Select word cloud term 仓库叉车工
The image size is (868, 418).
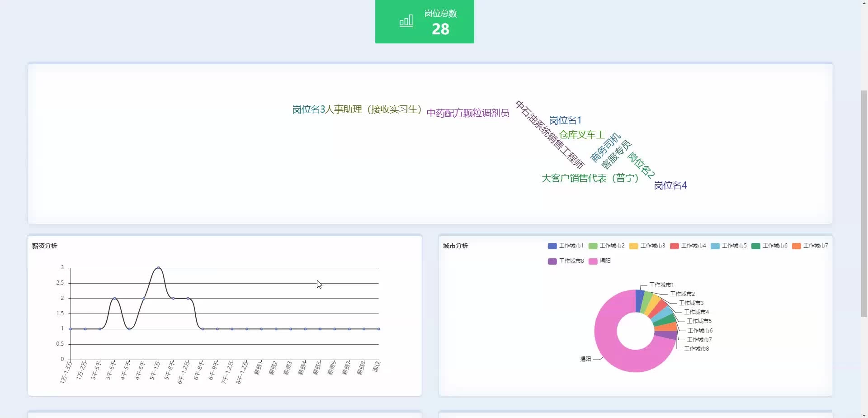click(582, 135)
